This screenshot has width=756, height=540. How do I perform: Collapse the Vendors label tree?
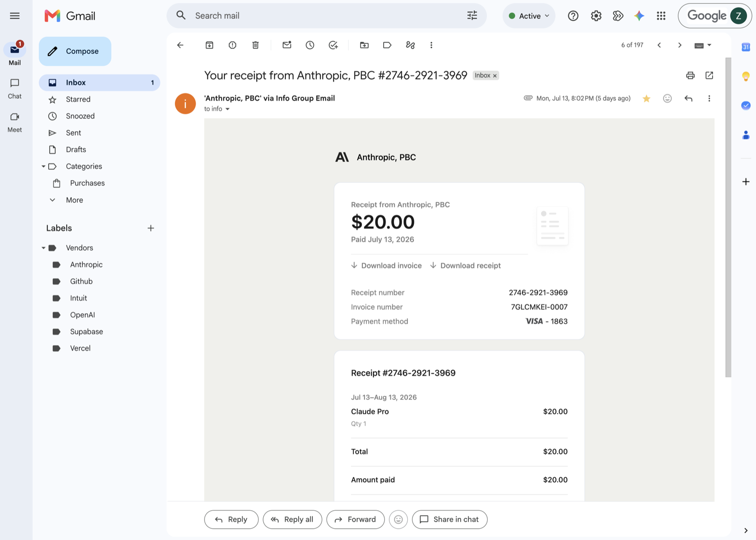43,248
